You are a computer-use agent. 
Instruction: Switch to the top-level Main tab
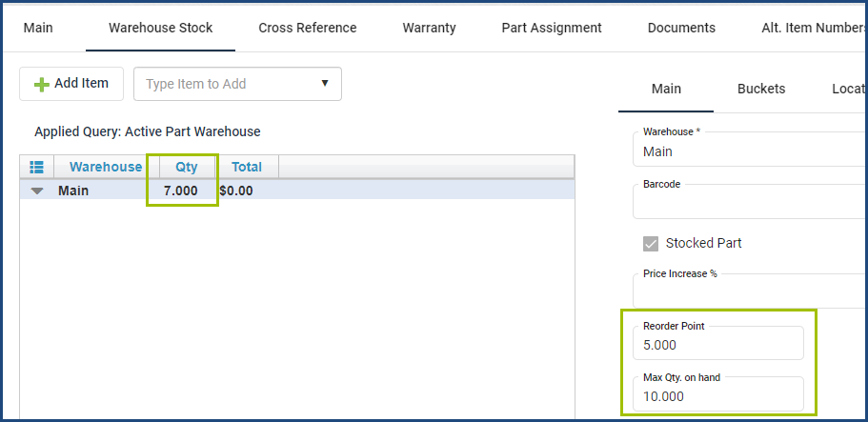click(x=38, y=28)
